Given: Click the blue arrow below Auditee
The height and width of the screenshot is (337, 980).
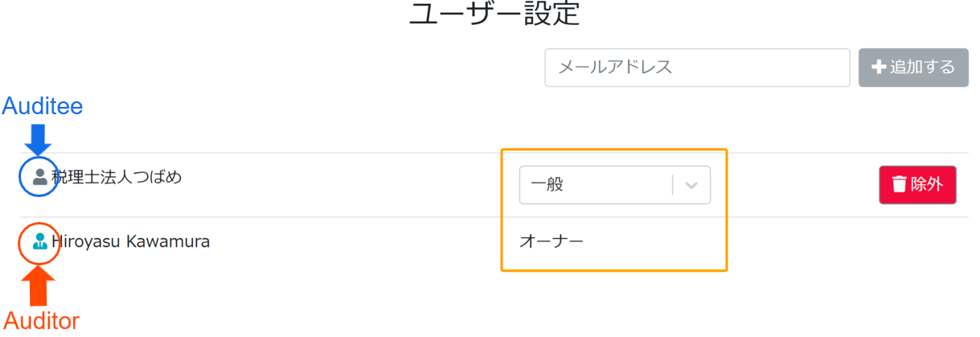Looking at the screenshot, I should coord(38,138).
